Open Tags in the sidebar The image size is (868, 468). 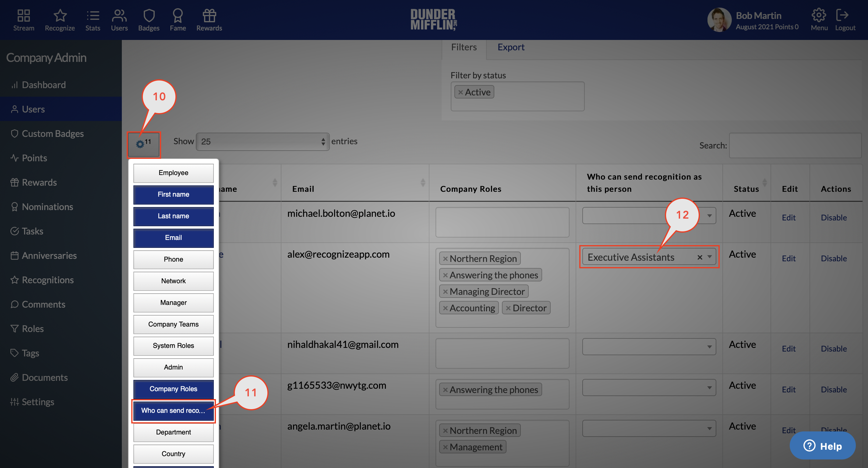point(61,353)
